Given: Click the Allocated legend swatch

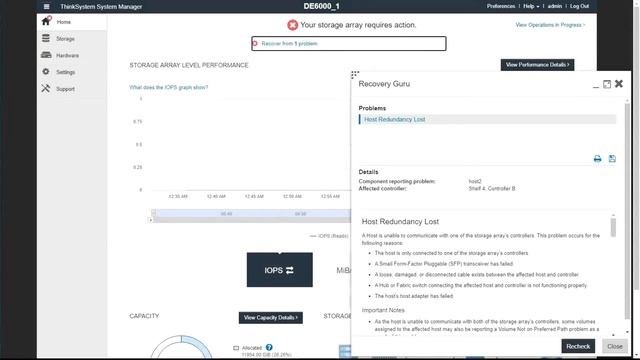Looking at the screenshot, I should 236,348.
